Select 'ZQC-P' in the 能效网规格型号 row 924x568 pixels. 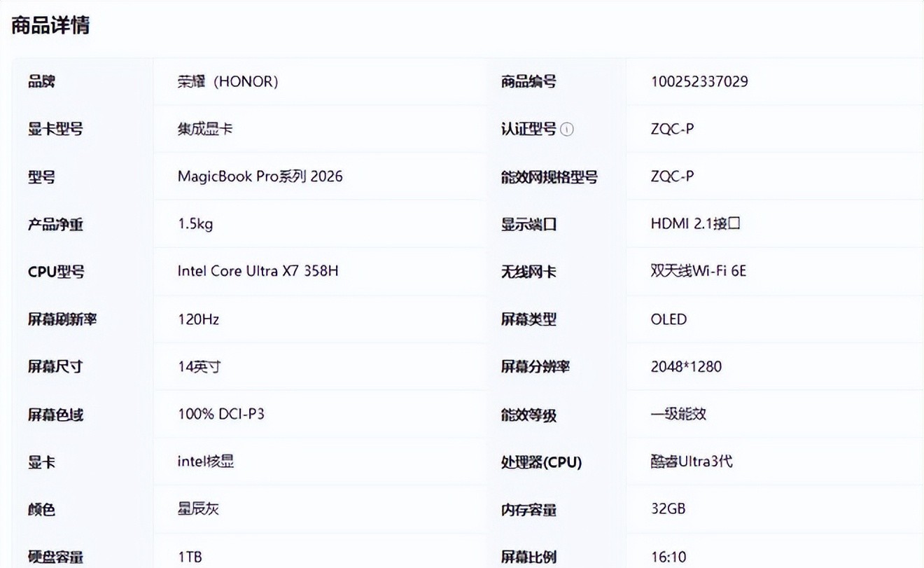click(x=672, y=176)
